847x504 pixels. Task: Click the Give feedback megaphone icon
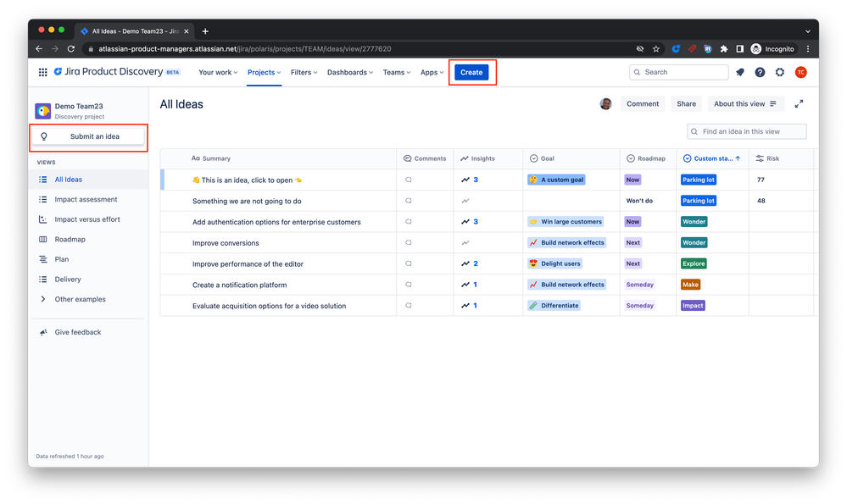pyautogui.click(x=43, y=332)
